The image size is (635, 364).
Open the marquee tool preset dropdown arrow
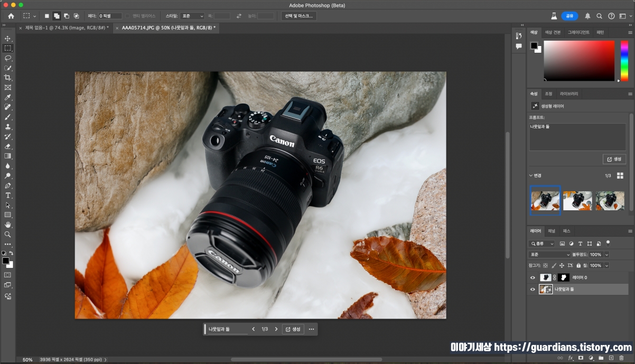pos(35,16)
